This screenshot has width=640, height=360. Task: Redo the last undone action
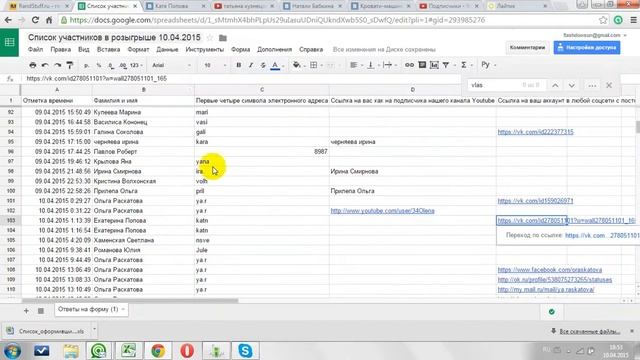click(58, 65)
